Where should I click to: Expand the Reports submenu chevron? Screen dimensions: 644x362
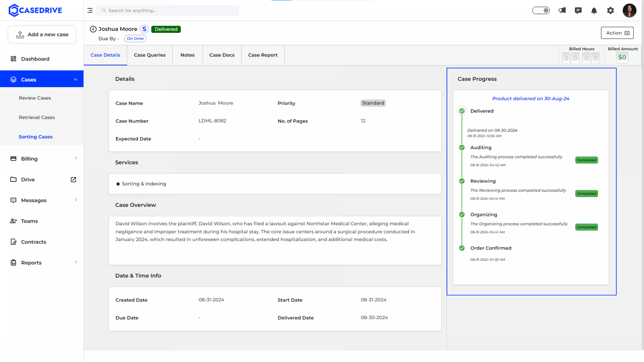coord(76,262)
